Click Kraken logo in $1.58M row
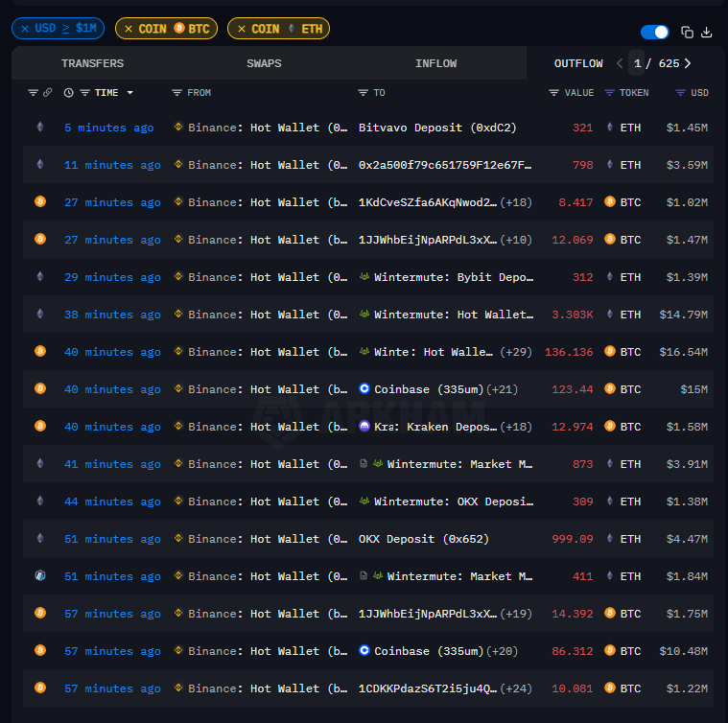The width and height of the screenshot is (728, 723). point(364,426)
